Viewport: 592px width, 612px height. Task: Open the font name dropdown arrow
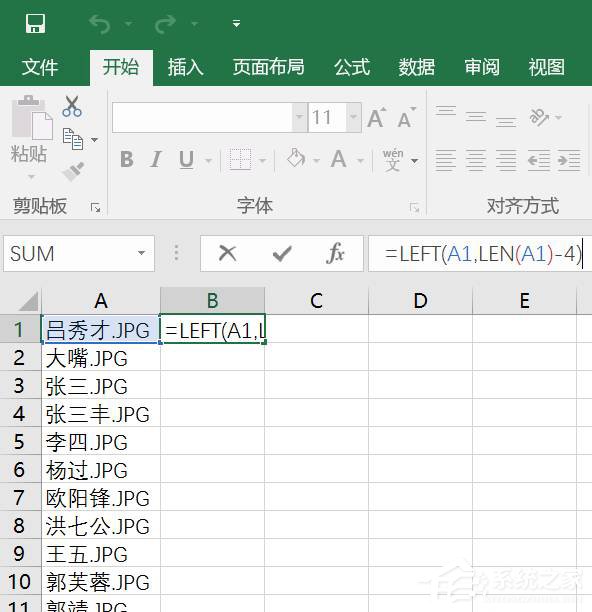(299, 117)
